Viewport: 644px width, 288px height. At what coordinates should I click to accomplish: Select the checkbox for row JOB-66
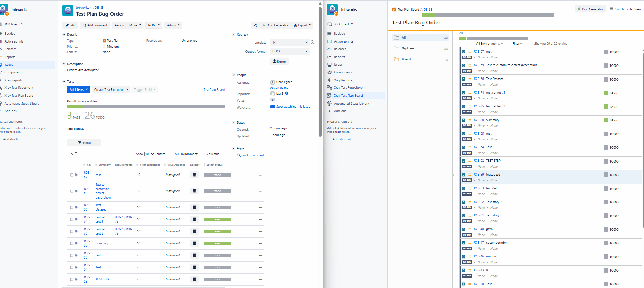tap(72, 207)
